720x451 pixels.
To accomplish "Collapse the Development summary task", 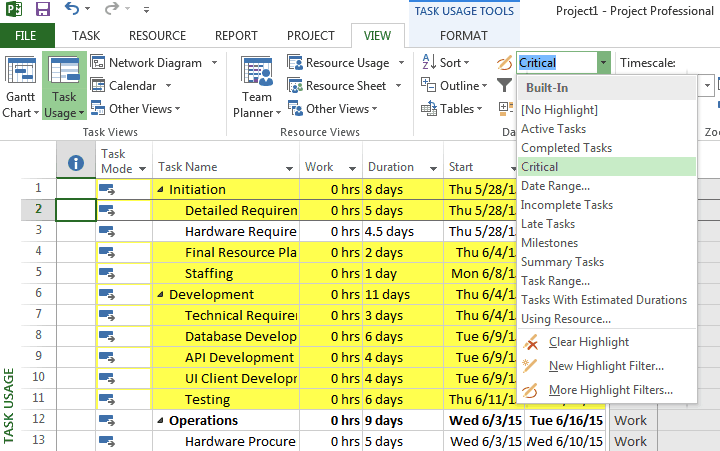I will 161,295.
